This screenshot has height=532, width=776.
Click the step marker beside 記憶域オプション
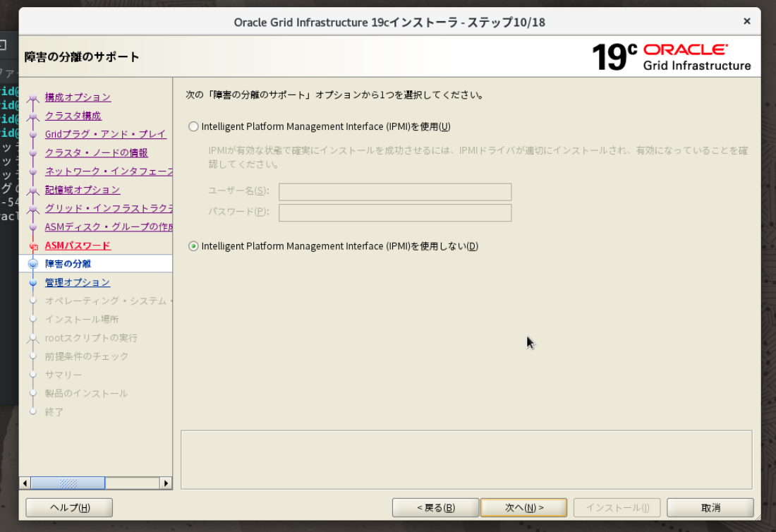[x=33, y=191]
